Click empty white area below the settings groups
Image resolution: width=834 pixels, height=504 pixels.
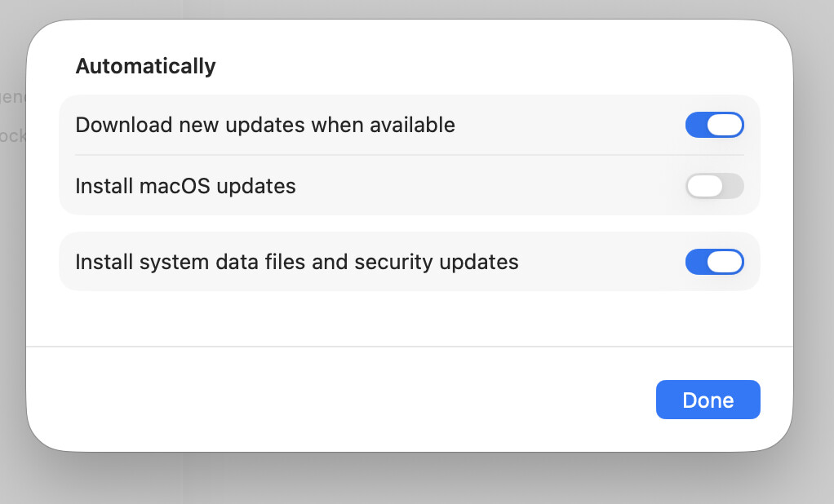point(408,318)
